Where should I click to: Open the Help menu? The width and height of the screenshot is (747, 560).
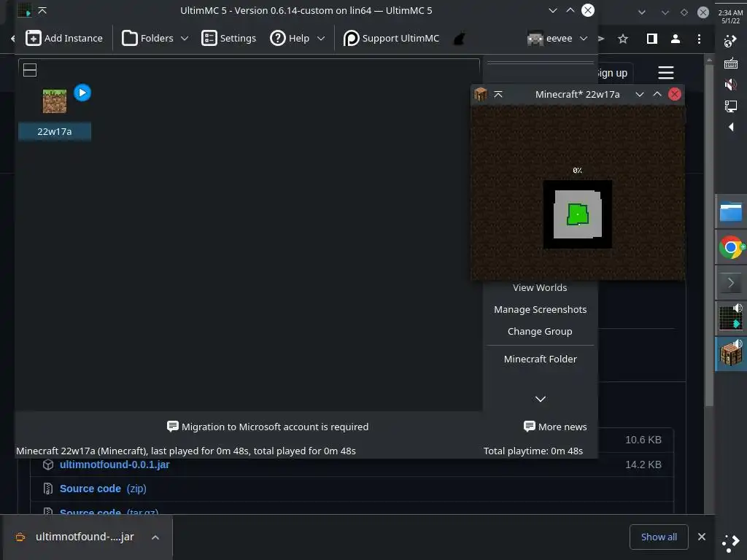click(x=298, y=38)
